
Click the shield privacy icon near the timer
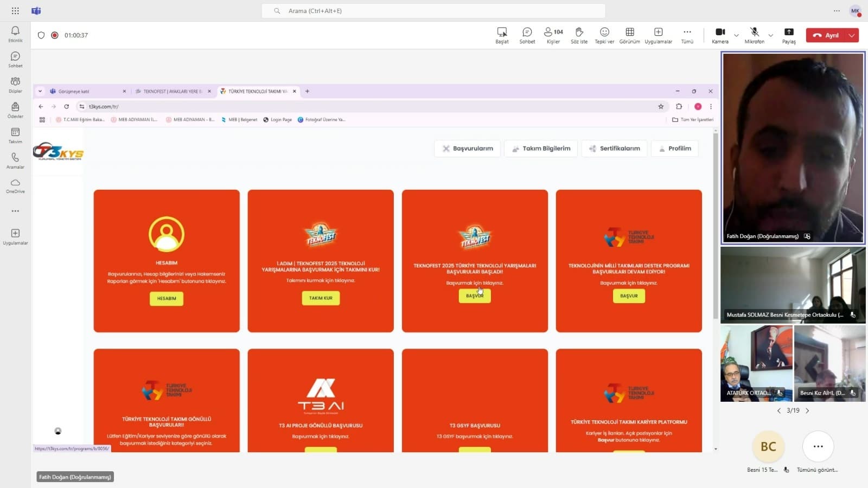tap(41, 35)
